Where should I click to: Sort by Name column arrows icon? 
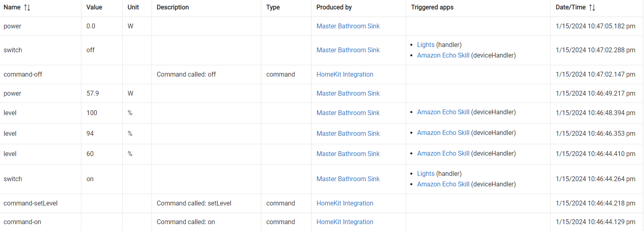pyautogui.click(x=27, y=8)
